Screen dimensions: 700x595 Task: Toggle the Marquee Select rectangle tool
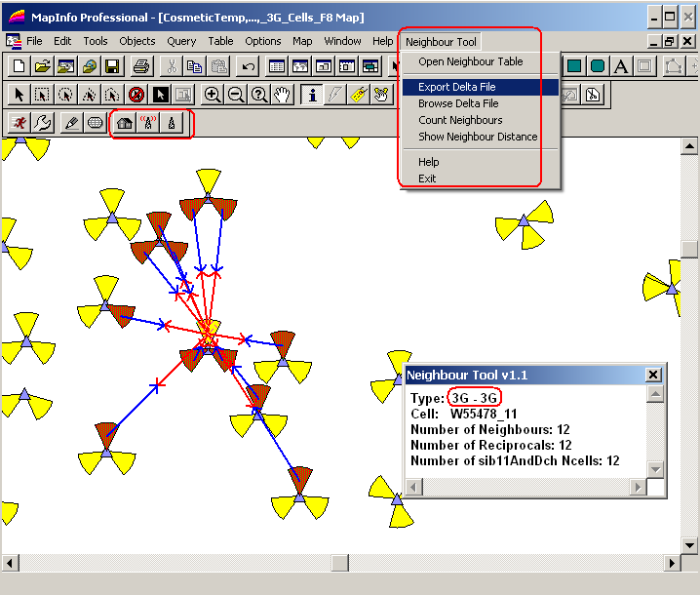click(x=42, y=95)
